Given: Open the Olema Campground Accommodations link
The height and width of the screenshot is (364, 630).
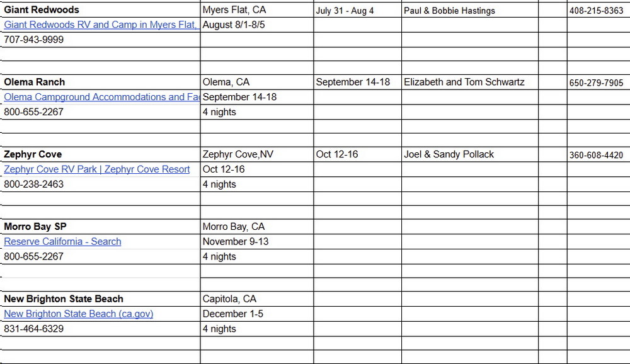Looking at the screenshot, I should pos(102,97).
